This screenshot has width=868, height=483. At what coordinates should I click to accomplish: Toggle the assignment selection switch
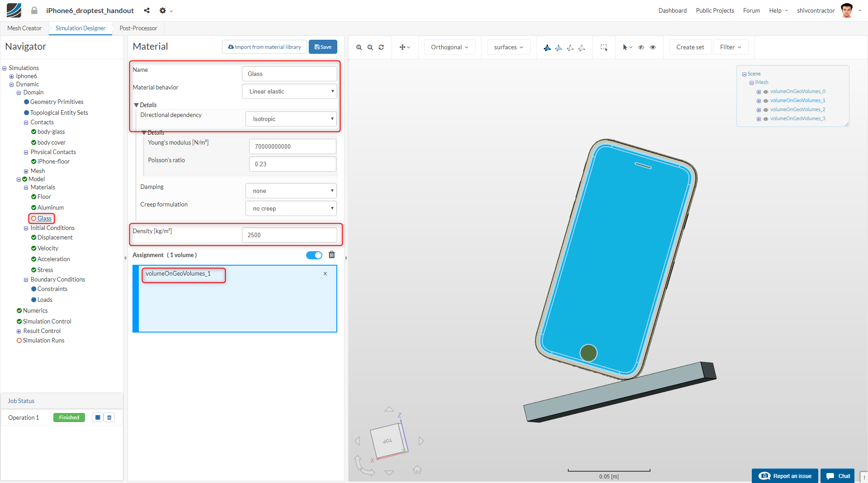coord(314,255)
